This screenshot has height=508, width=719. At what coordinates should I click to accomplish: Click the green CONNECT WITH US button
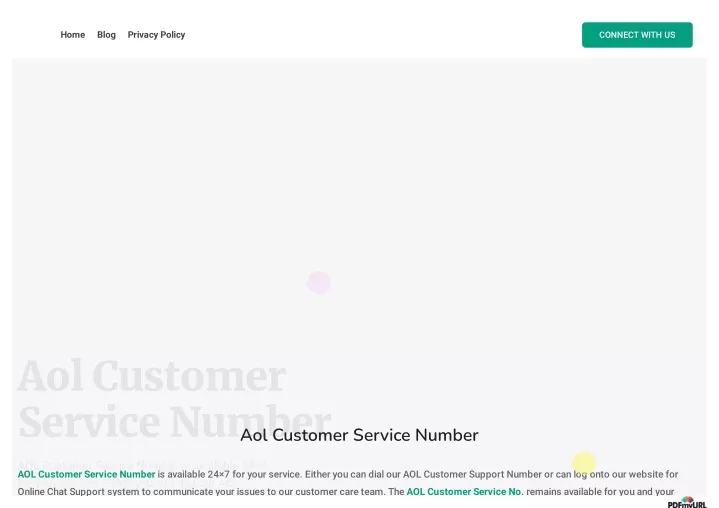[637, 35]
